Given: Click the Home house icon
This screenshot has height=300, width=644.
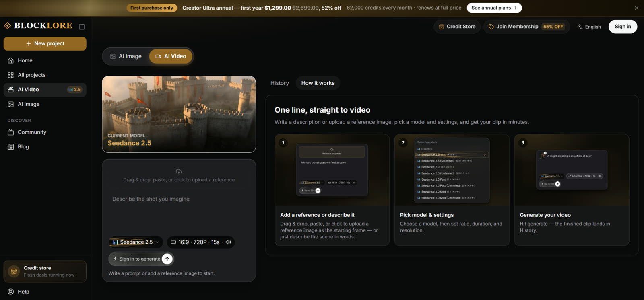Looking at the screenshot, I should click(x=11, y=60).
